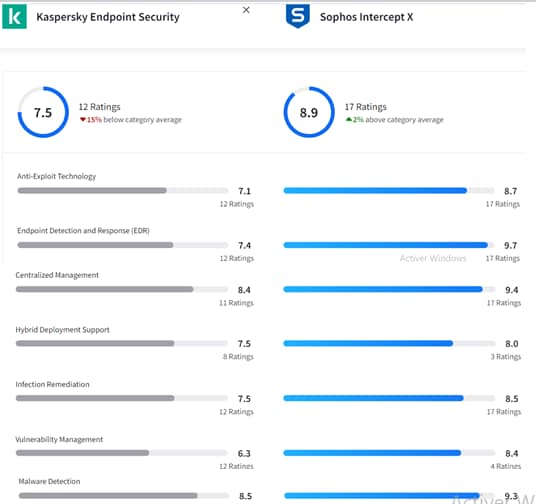
Task: Click the 8.7 Anti-Exploit score
Action: 510,191
